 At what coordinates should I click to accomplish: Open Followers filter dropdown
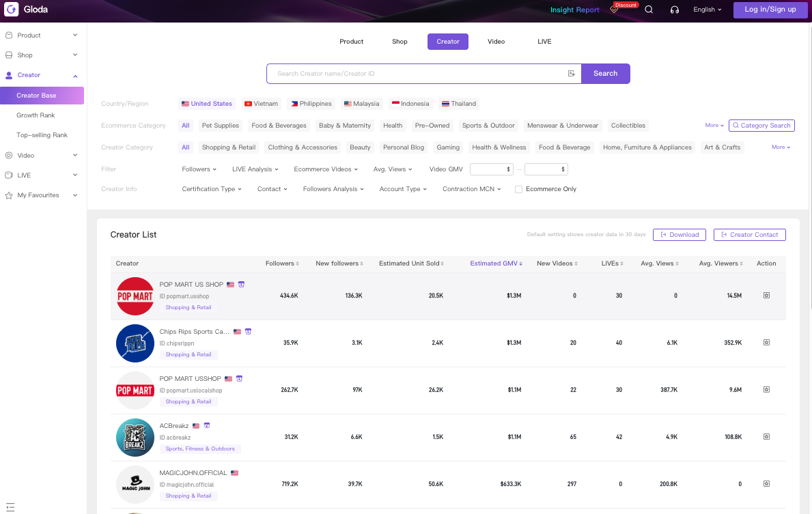tap(199, 169)
